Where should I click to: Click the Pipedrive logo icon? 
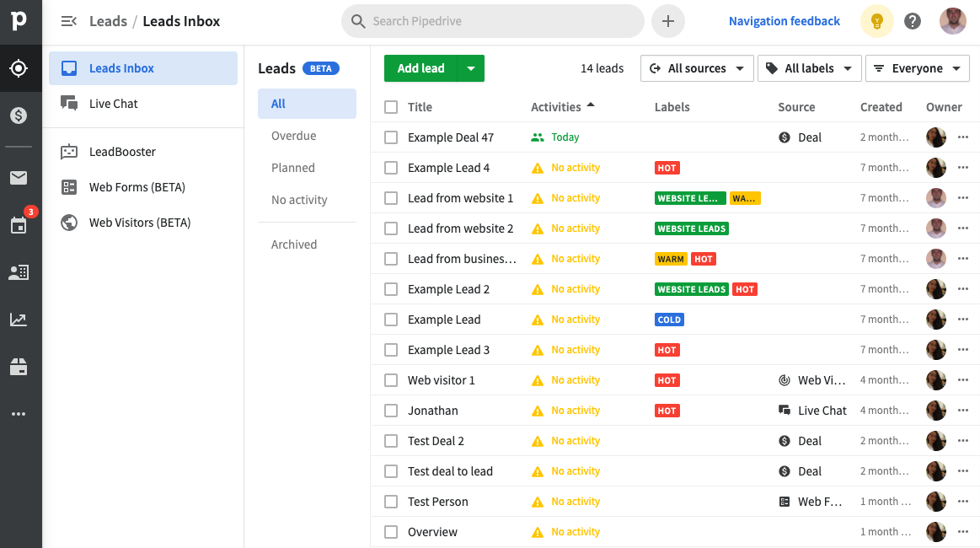coord(19,20)
